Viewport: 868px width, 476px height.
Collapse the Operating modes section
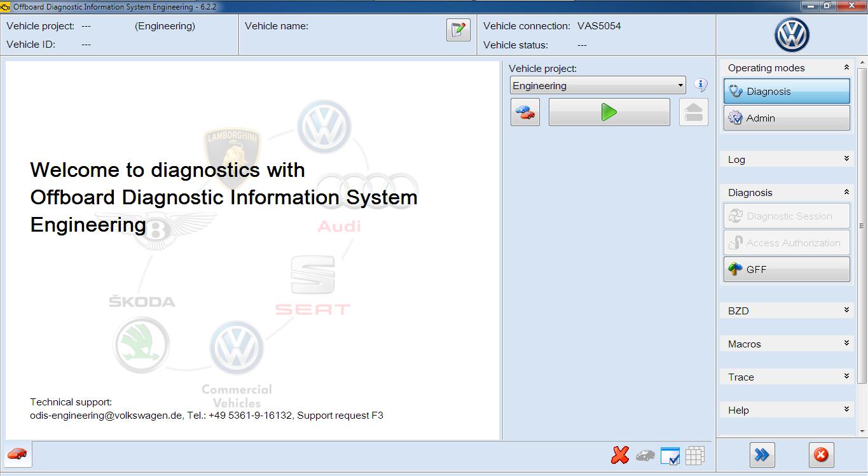click(x=846, y=67)
